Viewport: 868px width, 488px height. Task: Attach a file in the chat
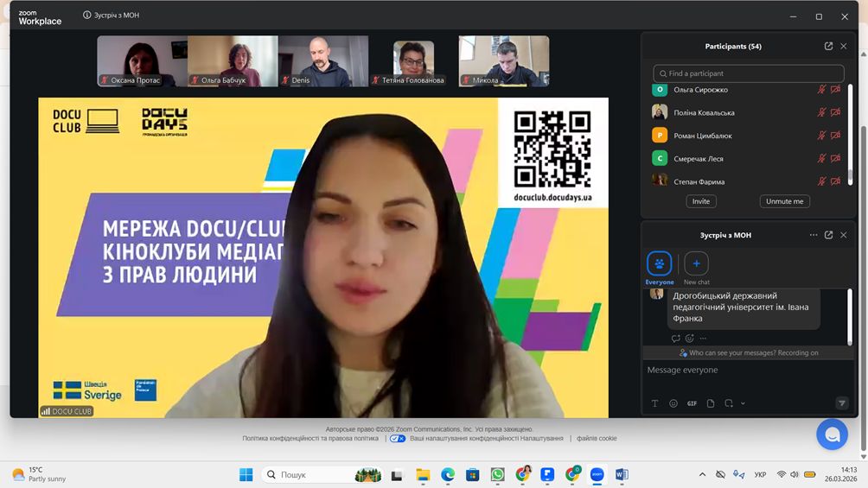pyautogui.click(x=711, y=403)
